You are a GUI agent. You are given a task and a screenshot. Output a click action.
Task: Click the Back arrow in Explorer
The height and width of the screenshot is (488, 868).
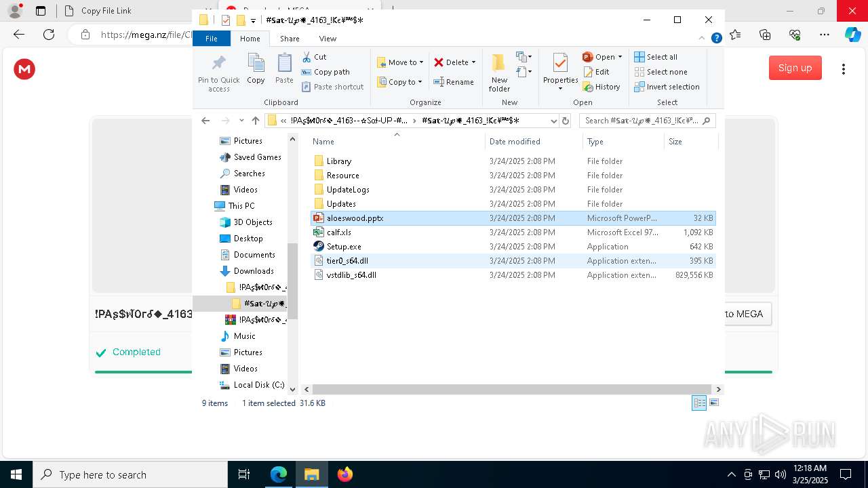click(205, 121)
